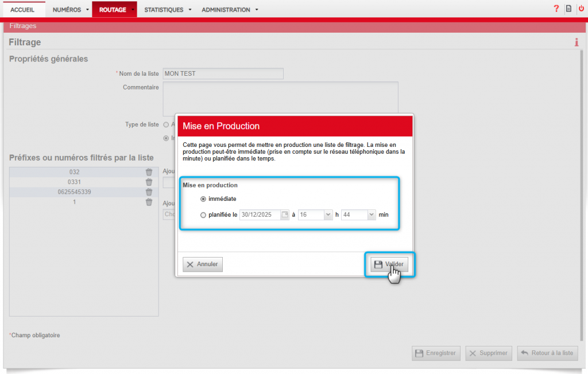Open the Administration menu

pyautogui.click(x=230, y=10)
